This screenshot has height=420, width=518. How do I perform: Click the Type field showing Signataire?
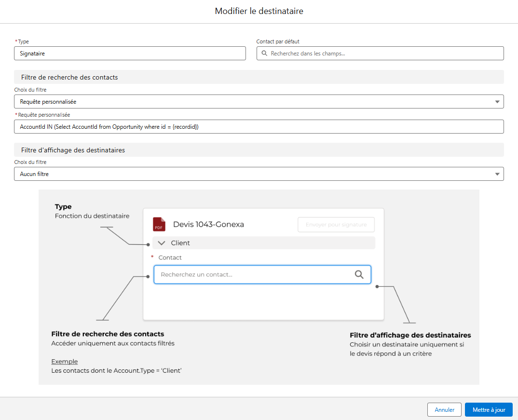pyautogui.click(x=130, y=54)
